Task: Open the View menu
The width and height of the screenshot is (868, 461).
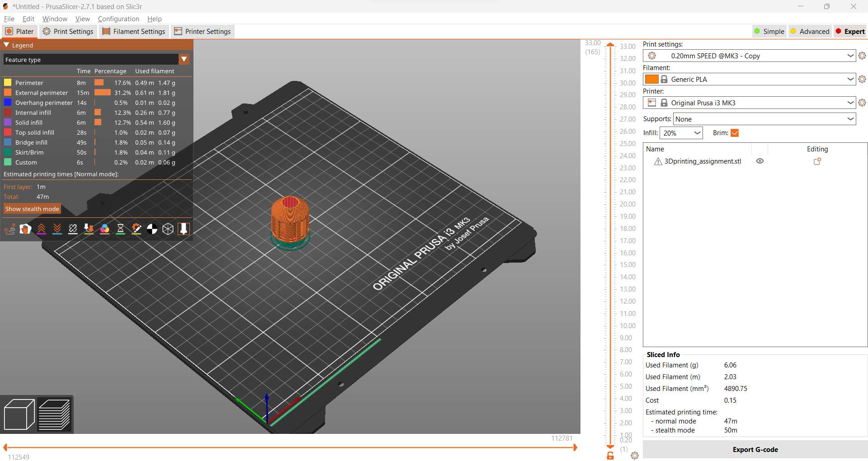Action: (83, 19)
